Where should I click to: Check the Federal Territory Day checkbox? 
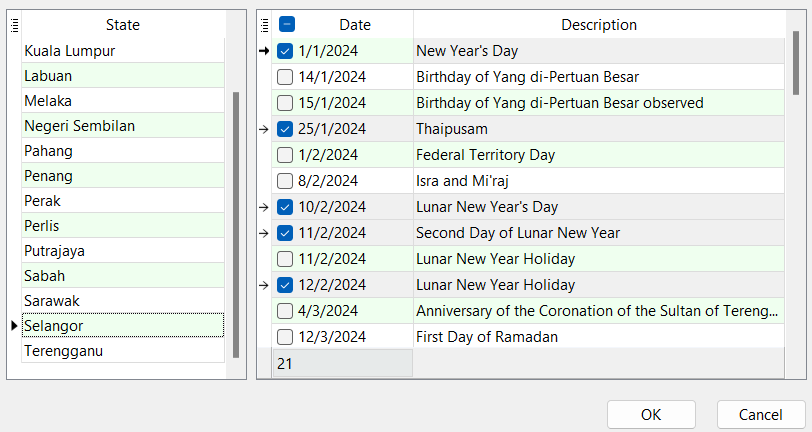pyautogui.click(x=285, y=155)
